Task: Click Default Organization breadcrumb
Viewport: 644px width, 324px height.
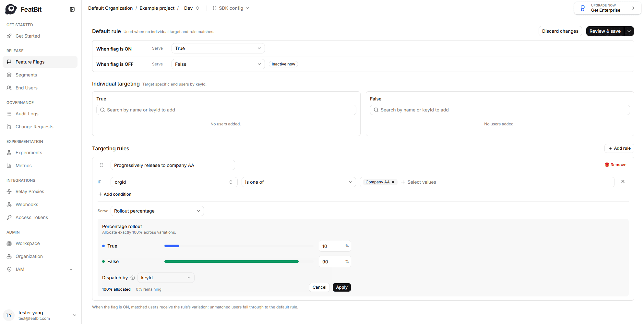Action: (x=110, y=8)
